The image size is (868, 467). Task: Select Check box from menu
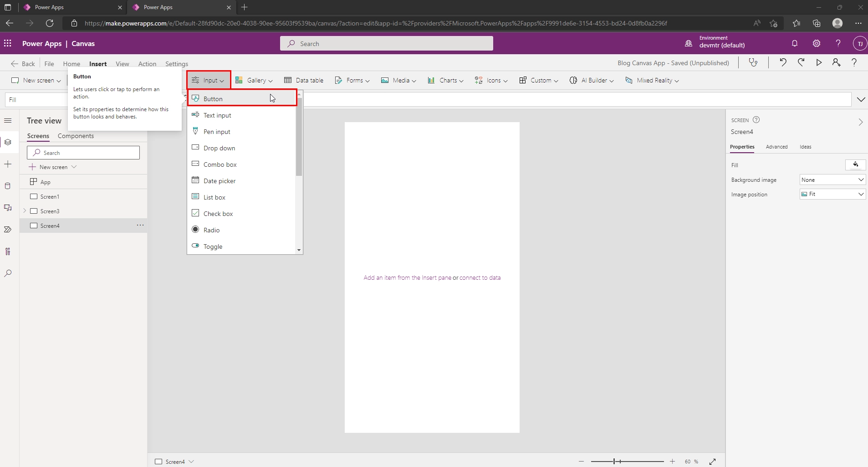tap(241, 214)
